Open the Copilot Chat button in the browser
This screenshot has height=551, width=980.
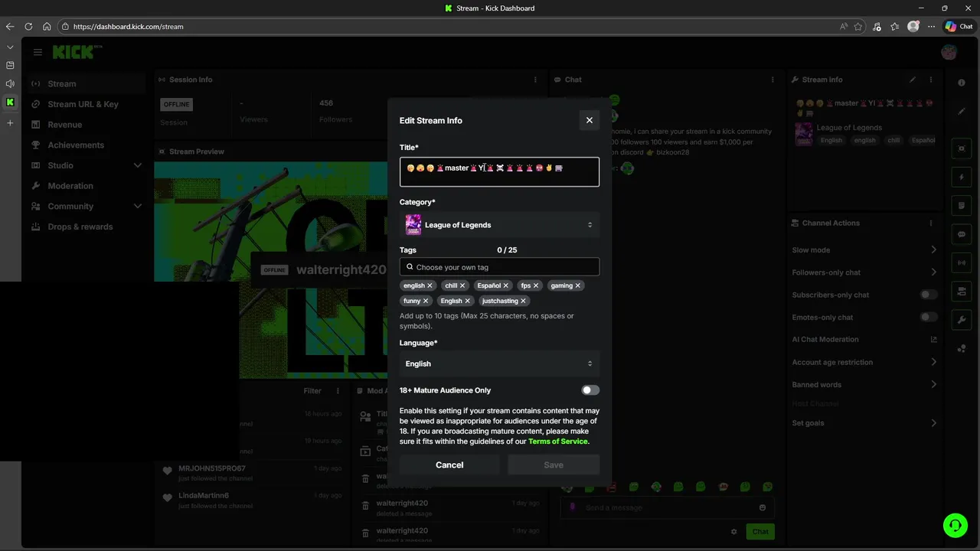(959, 26)
